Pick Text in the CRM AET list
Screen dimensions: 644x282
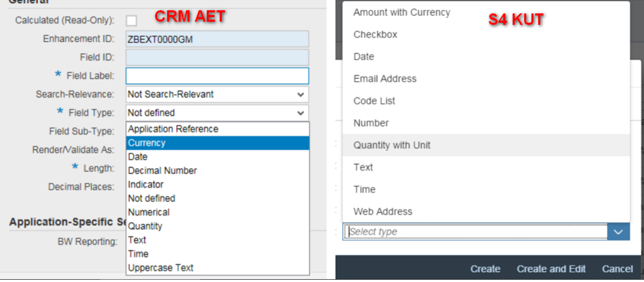(218, 240)
